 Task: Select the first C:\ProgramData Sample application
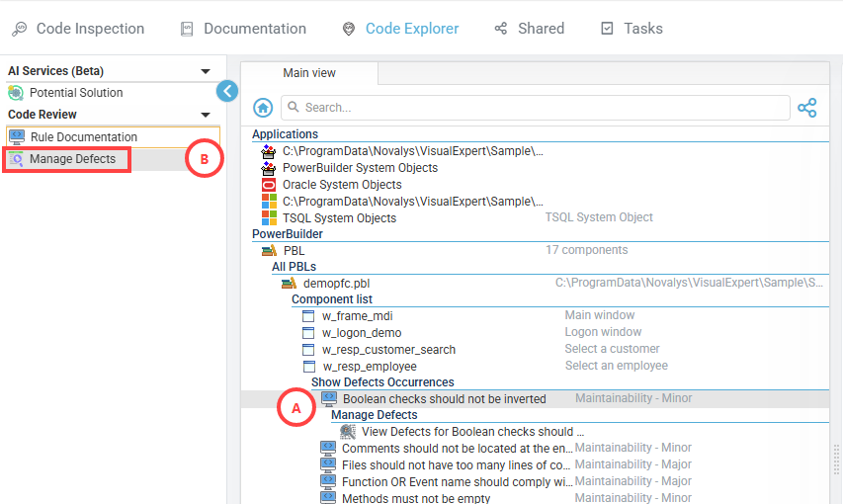click(x=413, y=151)
